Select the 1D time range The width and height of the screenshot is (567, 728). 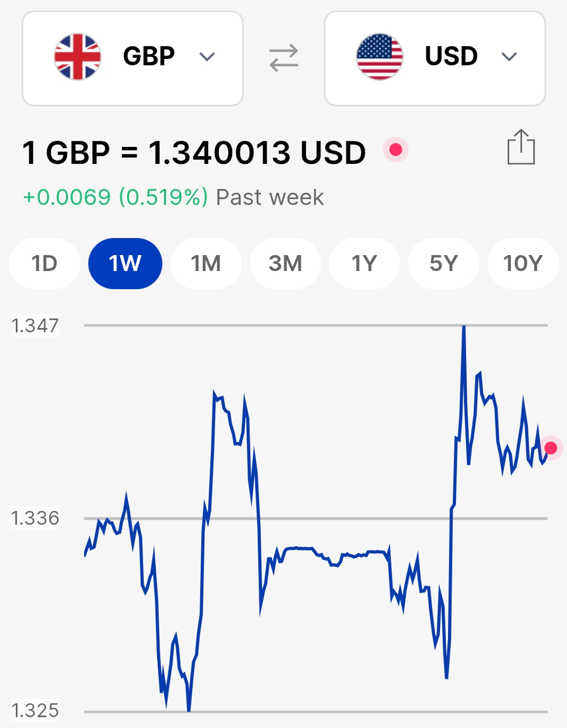(x=44, y=264)
